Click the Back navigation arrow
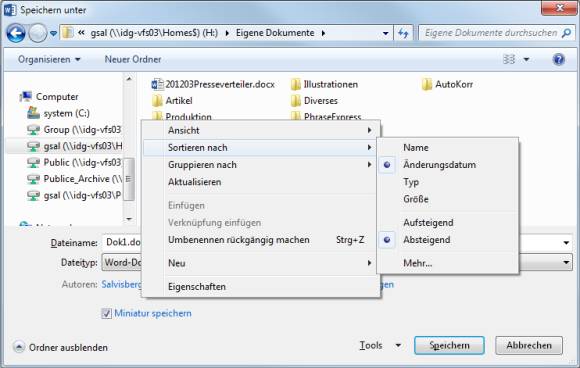580x368 pixels. (x=16, y=33)
